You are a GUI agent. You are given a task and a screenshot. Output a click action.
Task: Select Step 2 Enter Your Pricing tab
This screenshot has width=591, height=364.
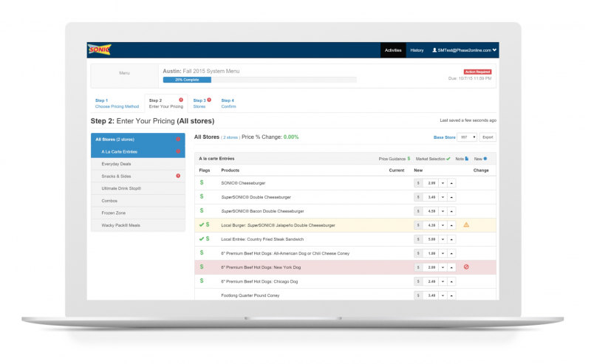(165, 103)
